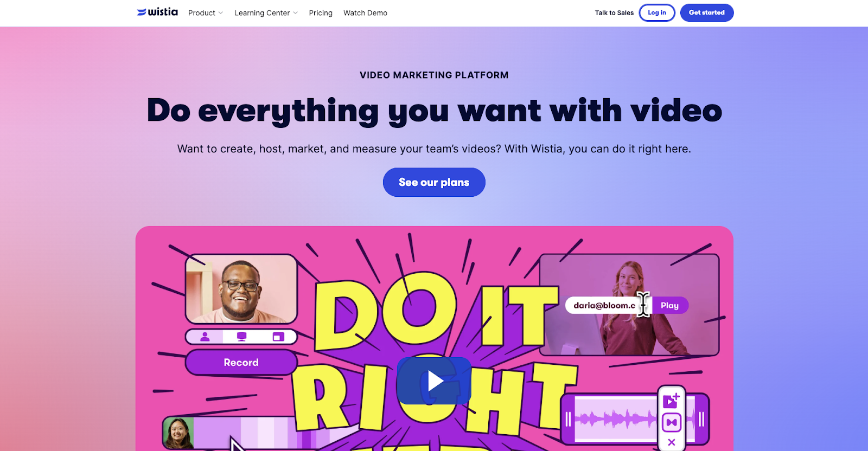
Task: Select the screen monitor icon in record options
Action: [x=242, y=337]
